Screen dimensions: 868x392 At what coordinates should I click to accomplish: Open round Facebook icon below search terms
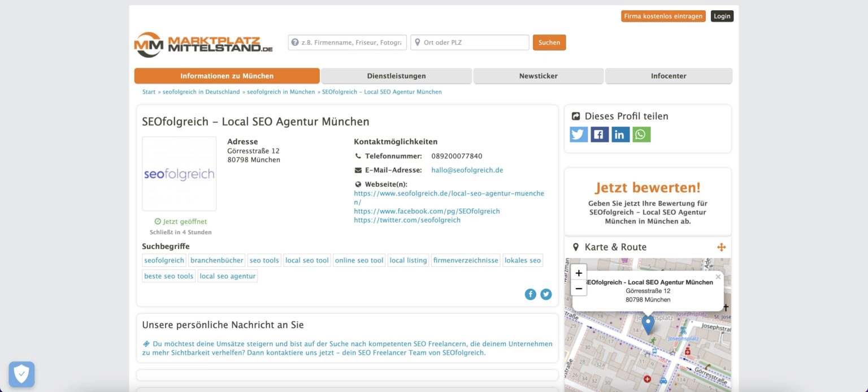pos(530,294)
